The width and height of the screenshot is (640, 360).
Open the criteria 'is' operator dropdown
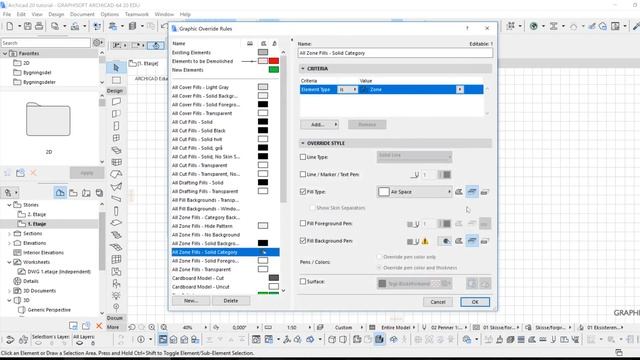pyautogui.click(x=347, y=89)
